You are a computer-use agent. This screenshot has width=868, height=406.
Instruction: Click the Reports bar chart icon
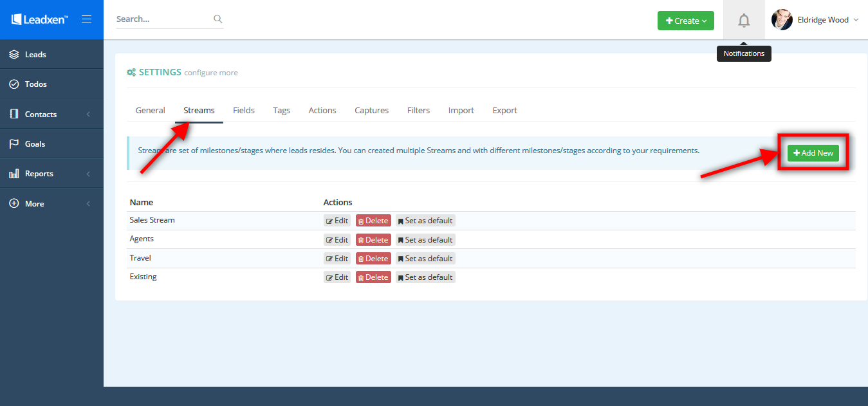14,174
